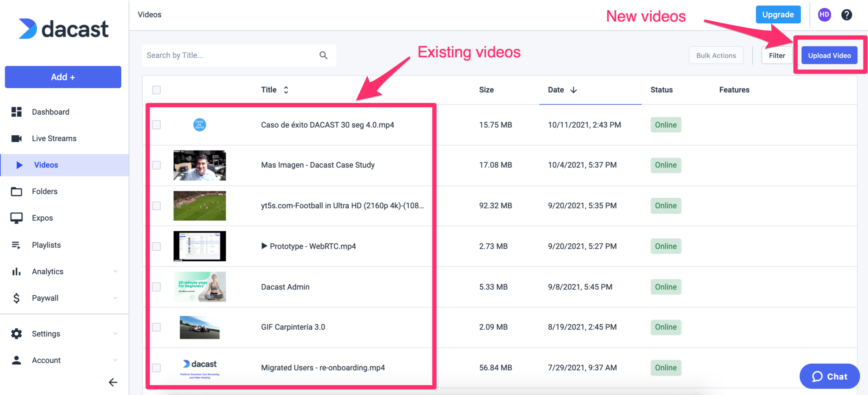
Task: Open the Folders section
Action: (x=45, y=191)
